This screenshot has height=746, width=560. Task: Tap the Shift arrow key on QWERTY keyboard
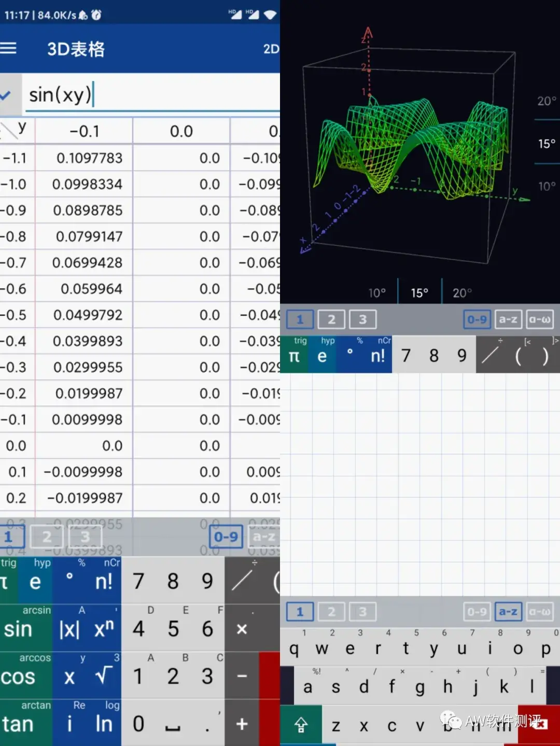coord(301,725)
